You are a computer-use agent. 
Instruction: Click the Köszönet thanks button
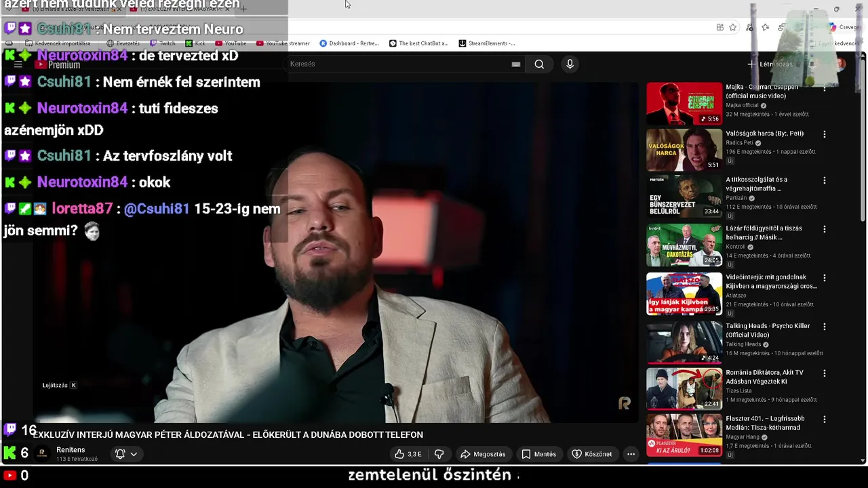pos(592,454)
